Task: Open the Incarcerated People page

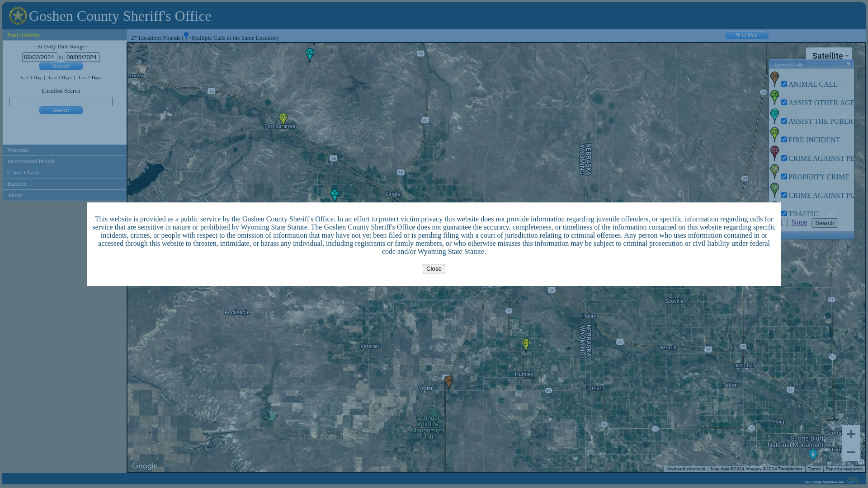Action: click(65, 161)
